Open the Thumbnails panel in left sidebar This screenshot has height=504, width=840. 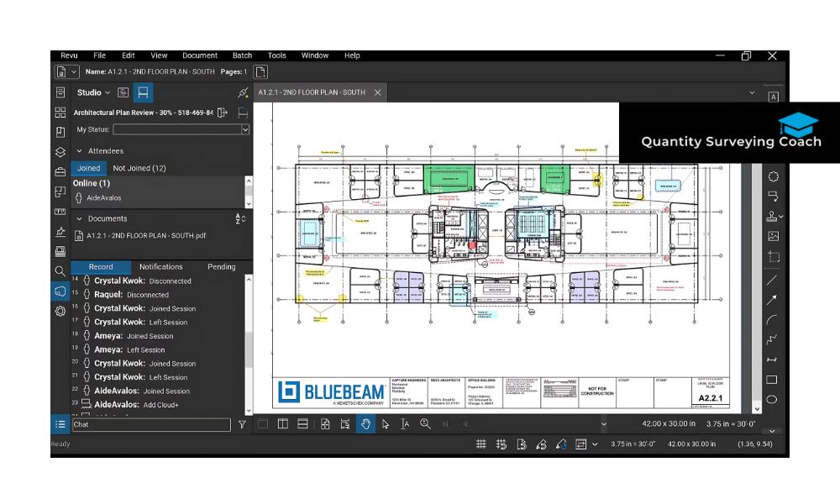point(60,112)
